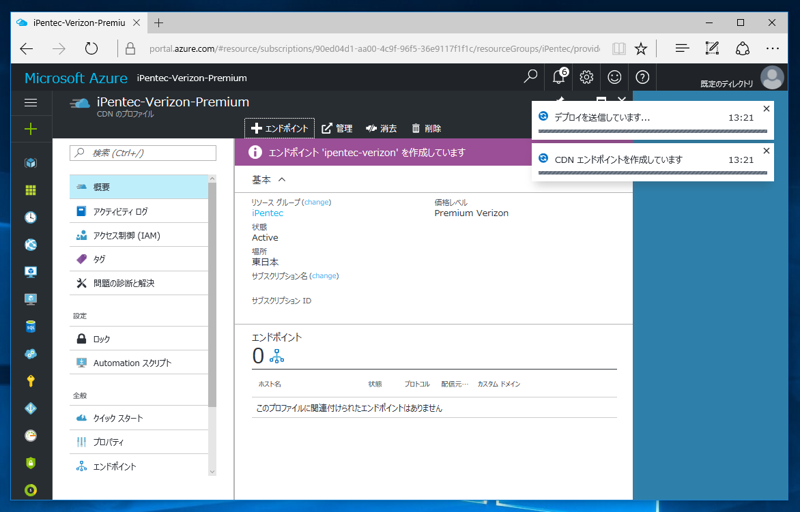
Task: Dismiss the デプロイを送信しています notification
Action: coord(766,109)
